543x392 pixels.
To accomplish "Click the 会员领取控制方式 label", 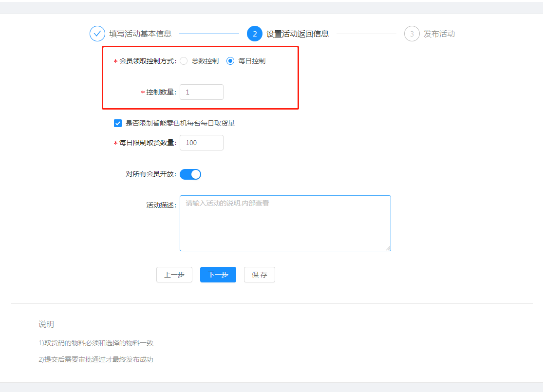I will [148, 61].
